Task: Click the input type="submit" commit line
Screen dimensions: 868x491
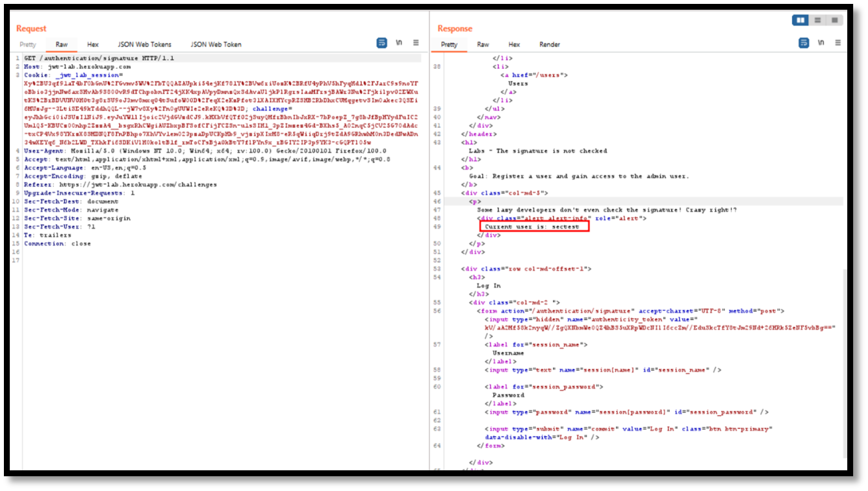Action: pyautogui.click(x=628, y=429)
